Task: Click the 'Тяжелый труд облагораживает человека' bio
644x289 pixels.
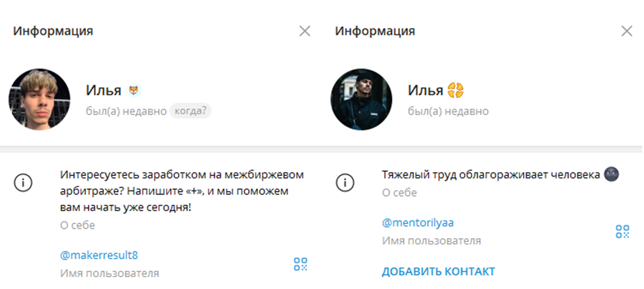Action: (491, 175)
